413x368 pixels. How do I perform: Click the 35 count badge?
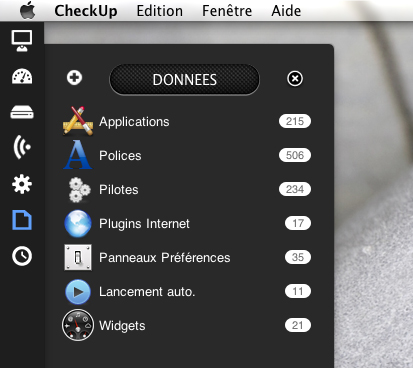tap(298, 257)
